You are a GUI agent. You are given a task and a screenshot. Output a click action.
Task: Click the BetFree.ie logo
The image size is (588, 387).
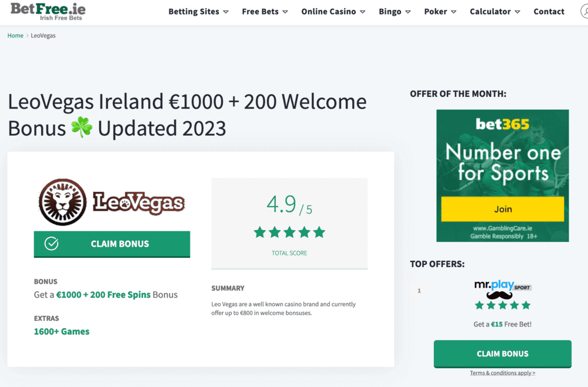coord(48,11)
